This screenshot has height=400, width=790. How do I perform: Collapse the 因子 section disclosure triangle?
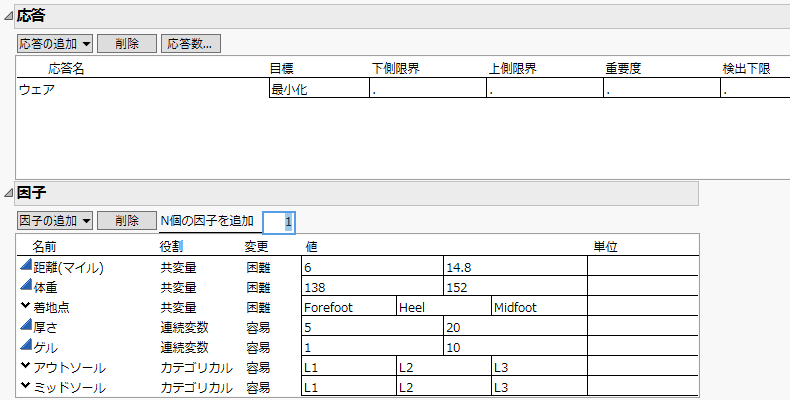(8, 193)
